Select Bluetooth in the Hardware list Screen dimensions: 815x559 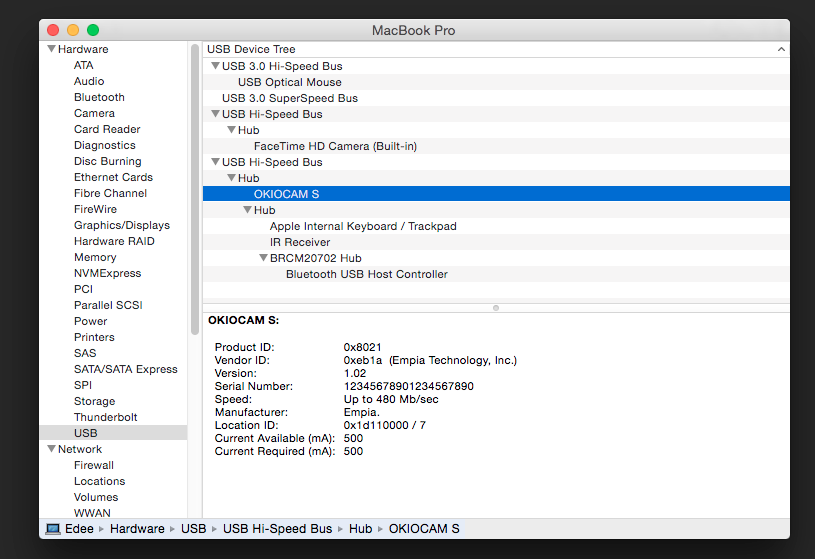point(99,97)
